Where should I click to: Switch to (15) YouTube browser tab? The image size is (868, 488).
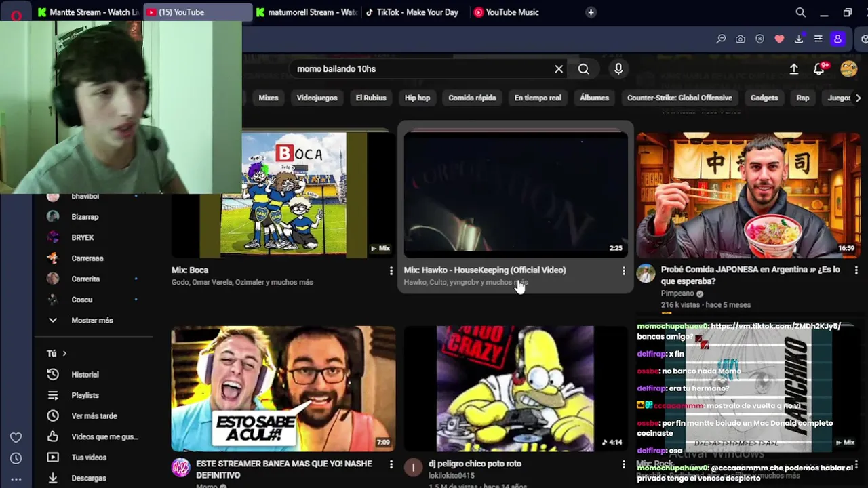[197, 12]
